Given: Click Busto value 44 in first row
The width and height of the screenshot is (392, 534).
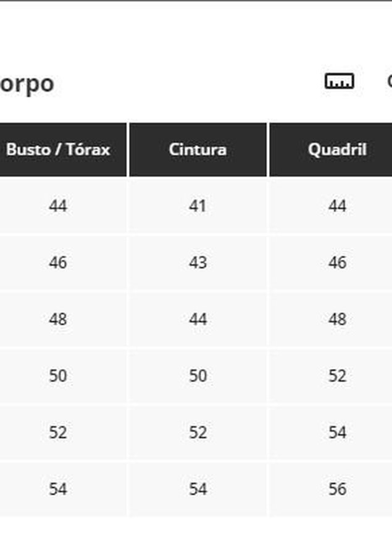Looking at the screenshot, I should click(x=58, y=206).
